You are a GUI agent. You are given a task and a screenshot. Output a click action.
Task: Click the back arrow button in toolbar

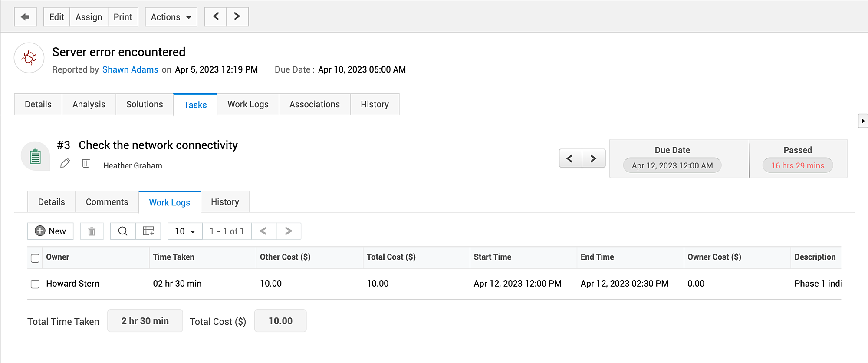point(25,17)
